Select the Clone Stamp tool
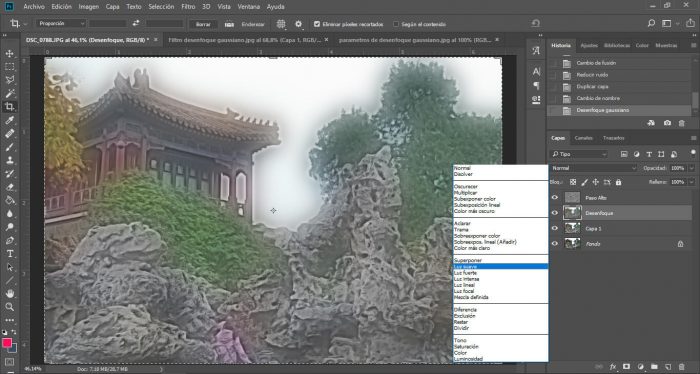The image size is (700, 374). coord(9,160)
